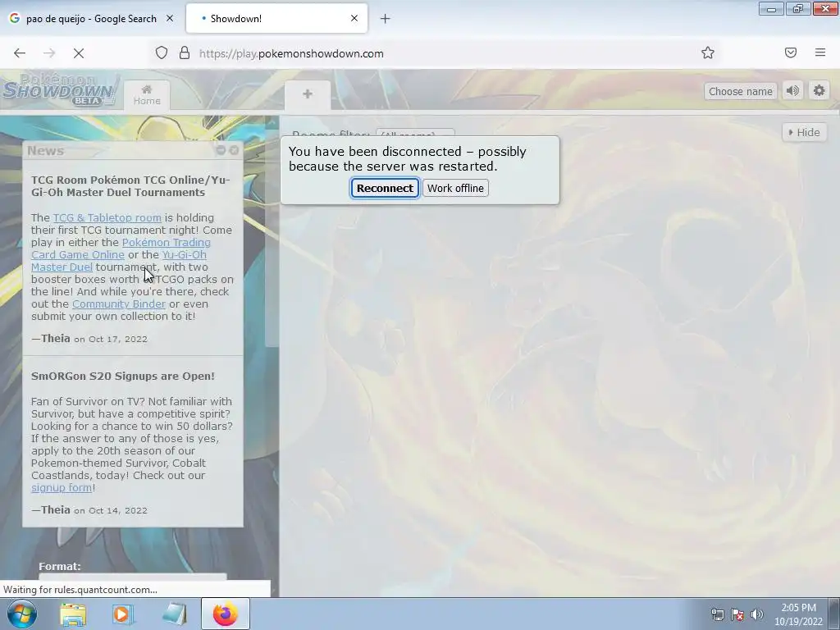Switch to the Home room tab
840x630 pixels.
point(147,95)
